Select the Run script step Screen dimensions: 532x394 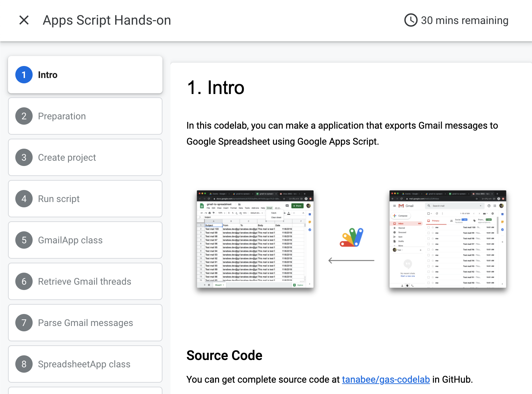coord(59,199)
